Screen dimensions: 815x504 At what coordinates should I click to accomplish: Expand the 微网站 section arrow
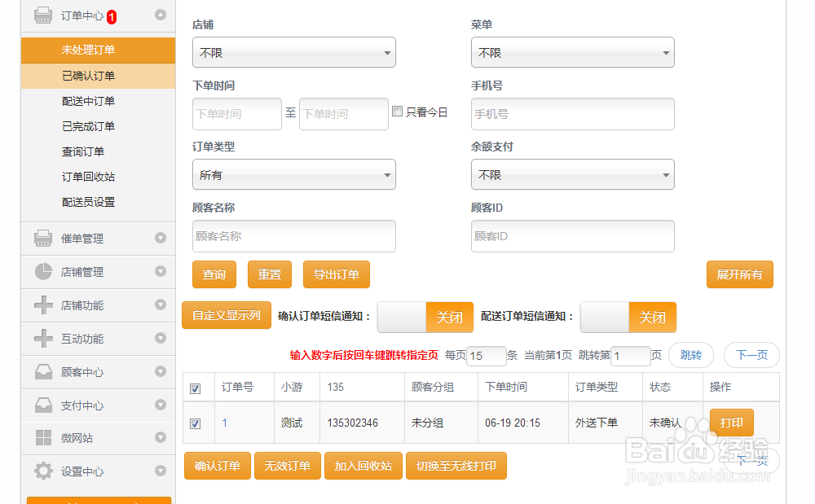coord(161,437)
